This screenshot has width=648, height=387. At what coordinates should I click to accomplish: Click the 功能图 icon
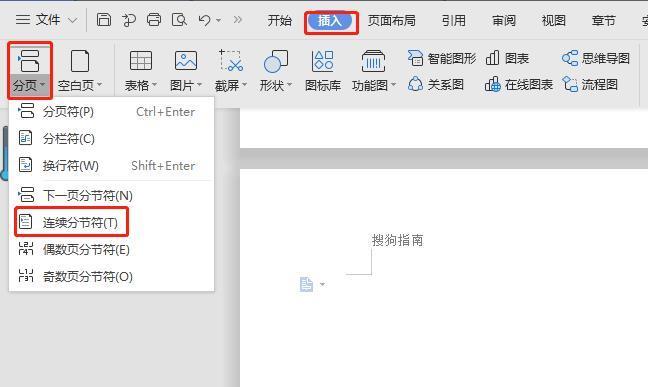(x=373, y=61)
